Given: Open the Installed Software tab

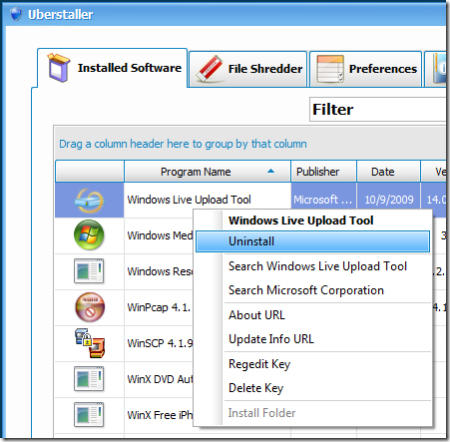Looking at the screenshot, I should tap(113, 68).
